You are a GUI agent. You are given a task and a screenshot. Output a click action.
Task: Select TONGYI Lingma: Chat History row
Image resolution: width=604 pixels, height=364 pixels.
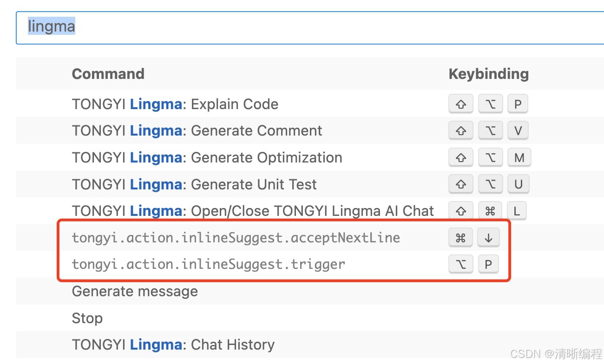[x=310, y=345]
